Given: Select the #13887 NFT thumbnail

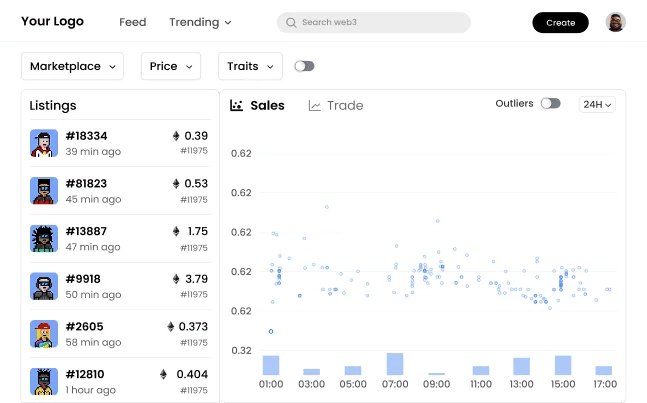Looking at the screenshot, I should pos(44,238).
